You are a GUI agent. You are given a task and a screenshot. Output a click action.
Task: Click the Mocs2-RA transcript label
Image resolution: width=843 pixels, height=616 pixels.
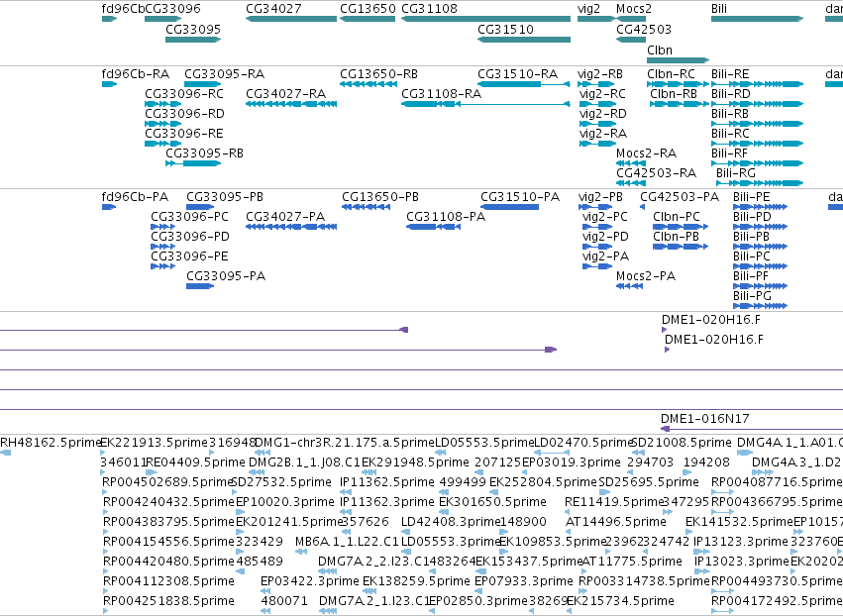coord(646,154)
